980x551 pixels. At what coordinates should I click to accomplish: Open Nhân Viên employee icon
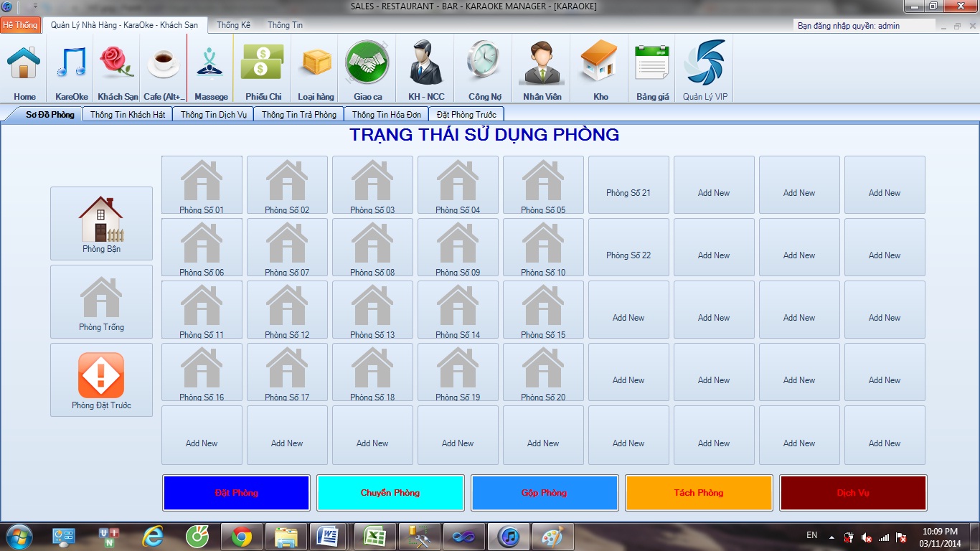[x=542, y=69]
